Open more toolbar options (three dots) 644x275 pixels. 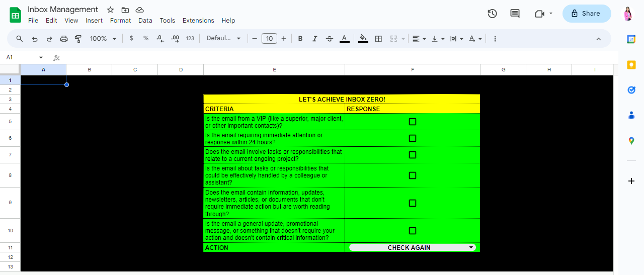[495, 39]
